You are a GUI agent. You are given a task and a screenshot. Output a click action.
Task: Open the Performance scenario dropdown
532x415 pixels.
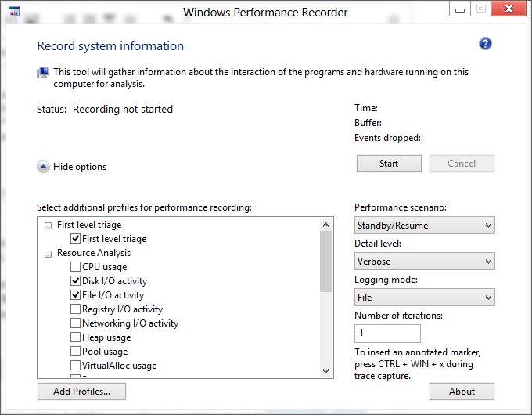click(x=424, y=226)
